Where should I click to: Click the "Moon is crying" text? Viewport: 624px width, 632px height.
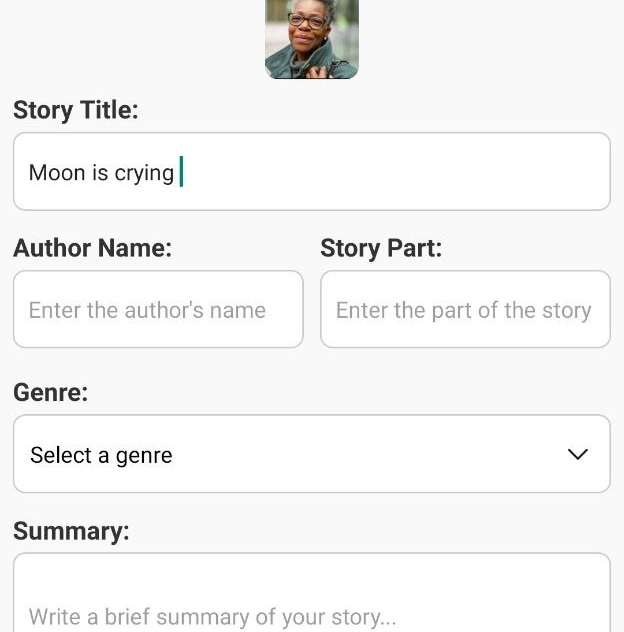coord(101,173)
